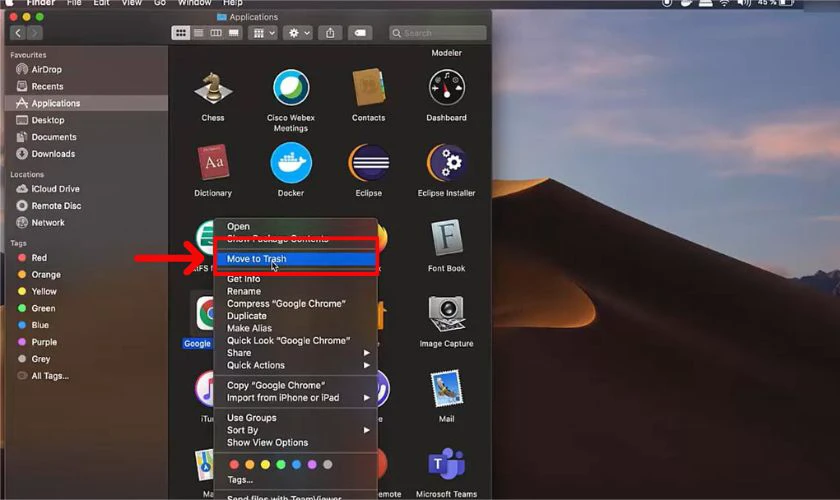
Task: Select the Font Book app icon
Action: 446,238
